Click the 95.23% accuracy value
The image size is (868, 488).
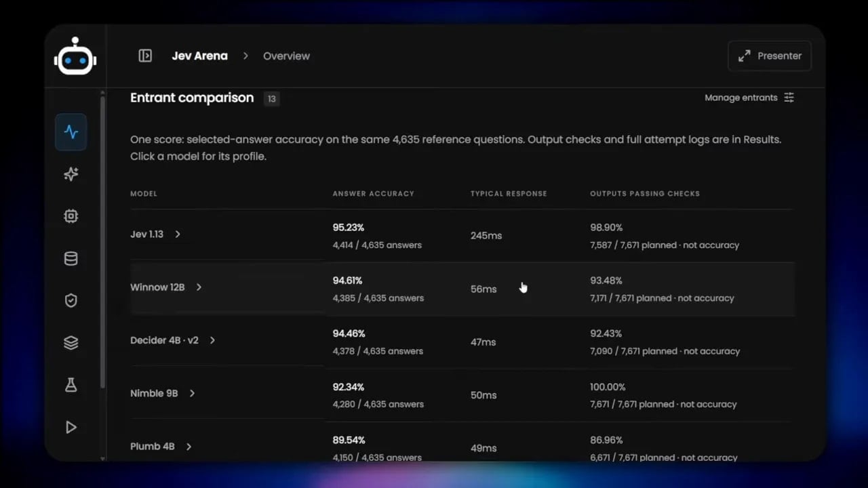pyautogui.click(x=349, y=228)
